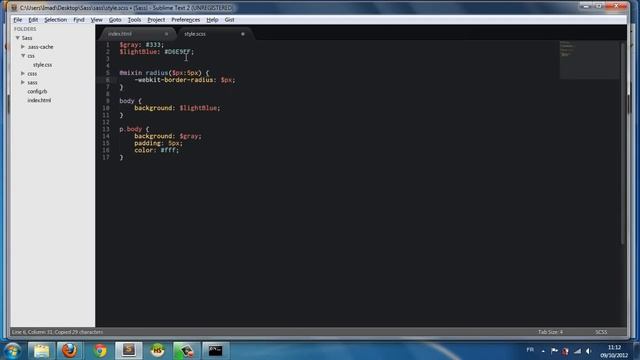640x360 pixels.
Task: Click the FR language indicator
Action: click(530, 350)
